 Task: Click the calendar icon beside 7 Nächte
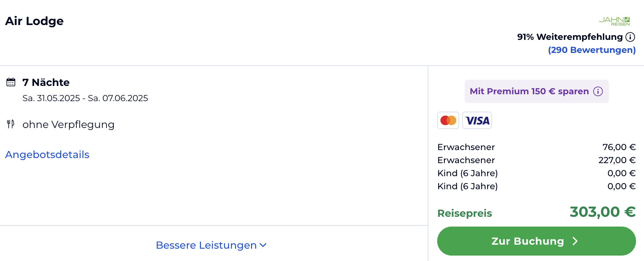coord(11,82)
